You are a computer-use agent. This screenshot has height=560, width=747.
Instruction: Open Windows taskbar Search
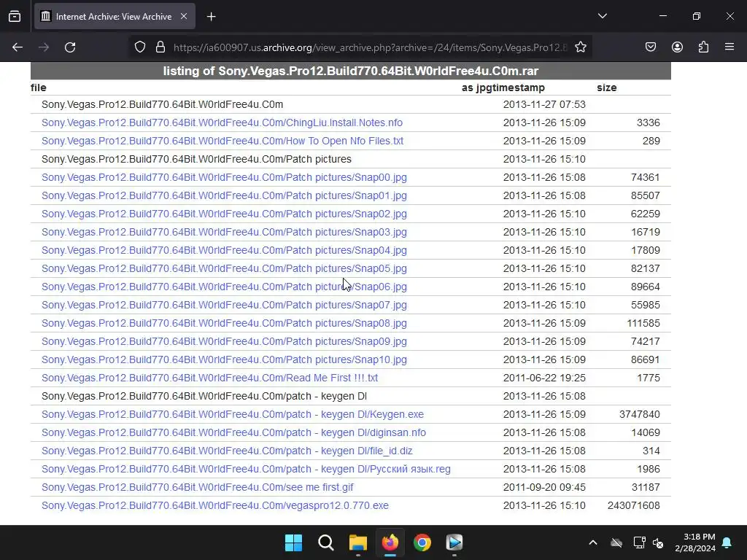[x=326, y=542]
